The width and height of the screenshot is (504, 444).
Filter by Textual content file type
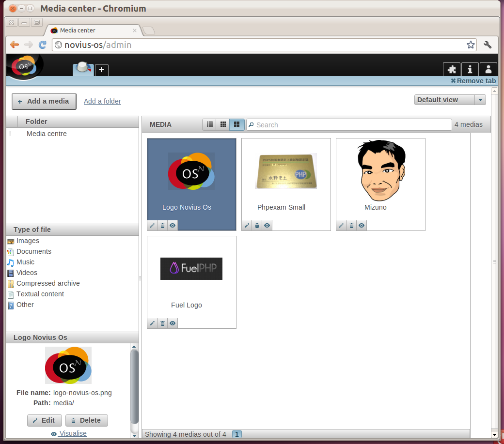40,294
